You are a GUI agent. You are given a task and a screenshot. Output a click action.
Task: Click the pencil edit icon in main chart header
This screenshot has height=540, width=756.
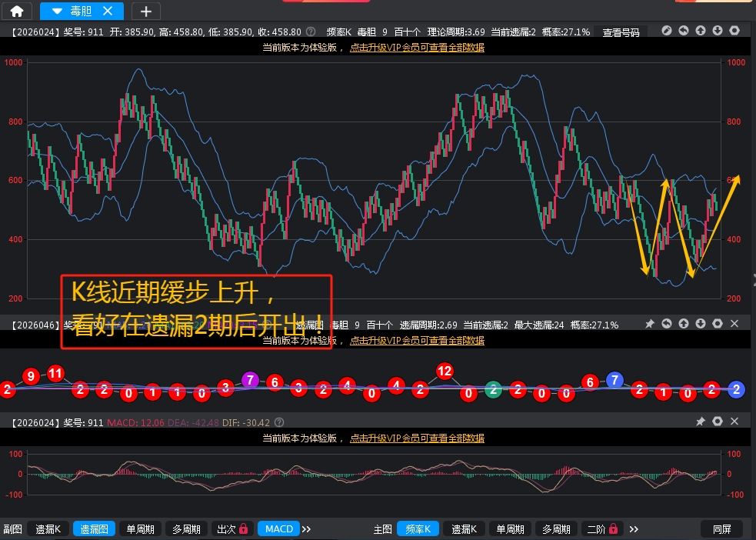(x=666, y=31)
